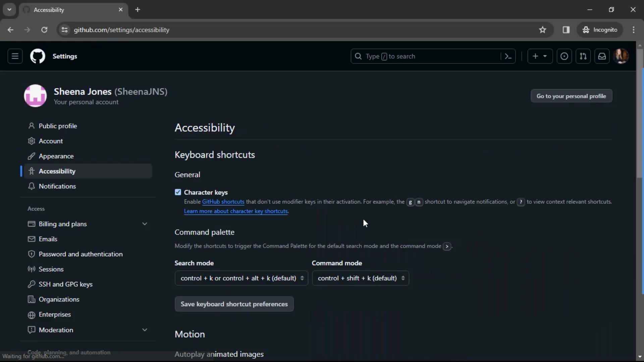Click Go to your personal profile button
Image resolution: width=644 pixels, height=362 pixels.
click(x=572, y=96)
